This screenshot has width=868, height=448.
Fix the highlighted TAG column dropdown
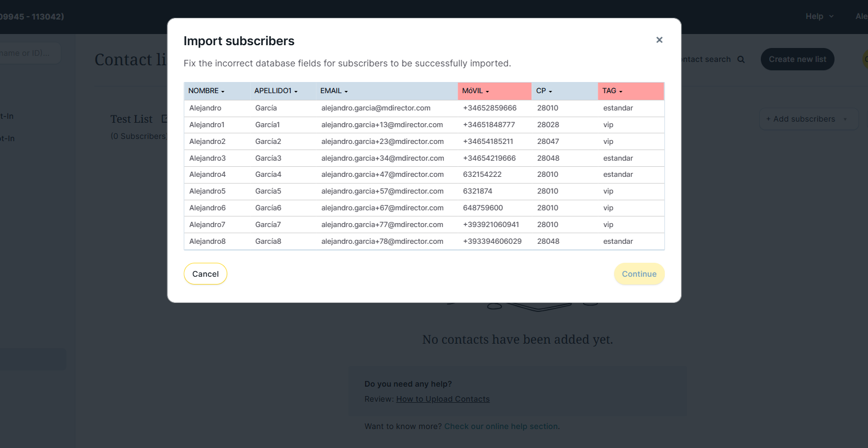(612, 91)
